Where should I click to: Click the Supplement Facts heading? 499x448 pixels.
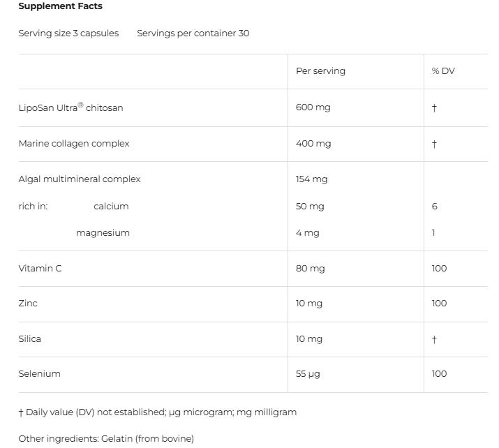coord(60,6)
